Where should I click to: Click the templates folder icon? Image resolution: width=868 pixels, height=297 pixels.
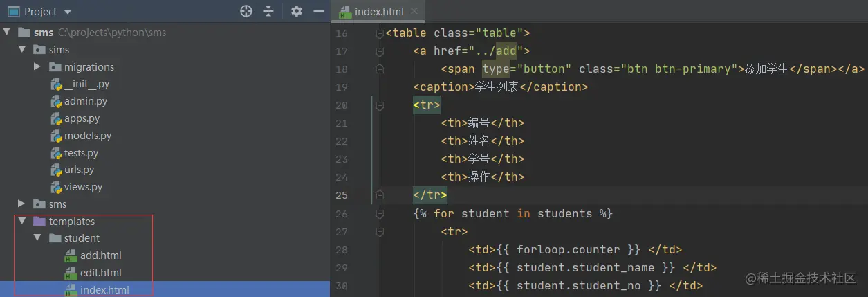[x=39, y=221]
